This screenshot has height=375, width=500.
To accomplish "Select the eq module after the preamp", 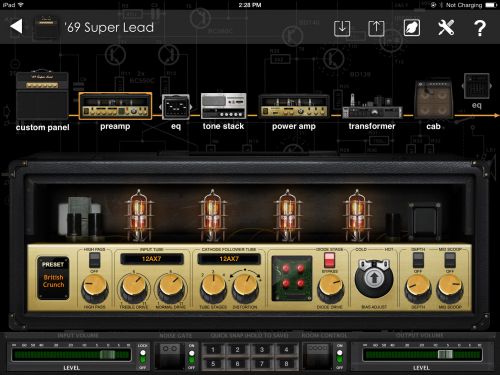I will coord(176,107).
